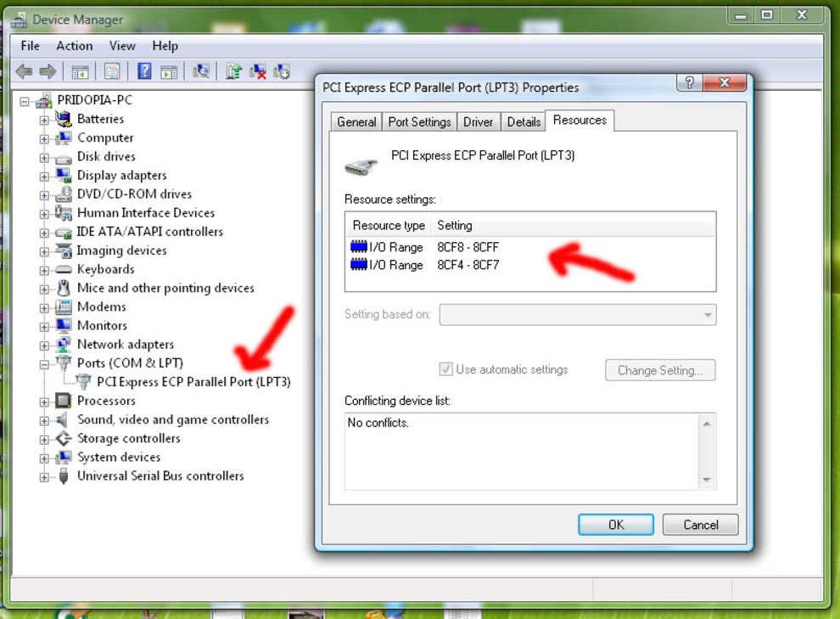Collapse the Ports (COM & LPT) node
The height and width of the screenshot is (619, 840).
tap(44, 363)
